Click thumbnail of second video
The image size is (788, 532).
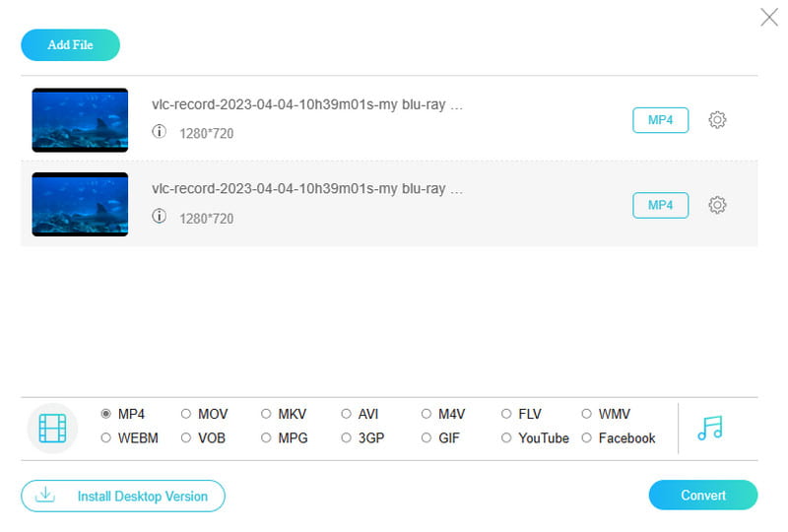click(80, 205)
